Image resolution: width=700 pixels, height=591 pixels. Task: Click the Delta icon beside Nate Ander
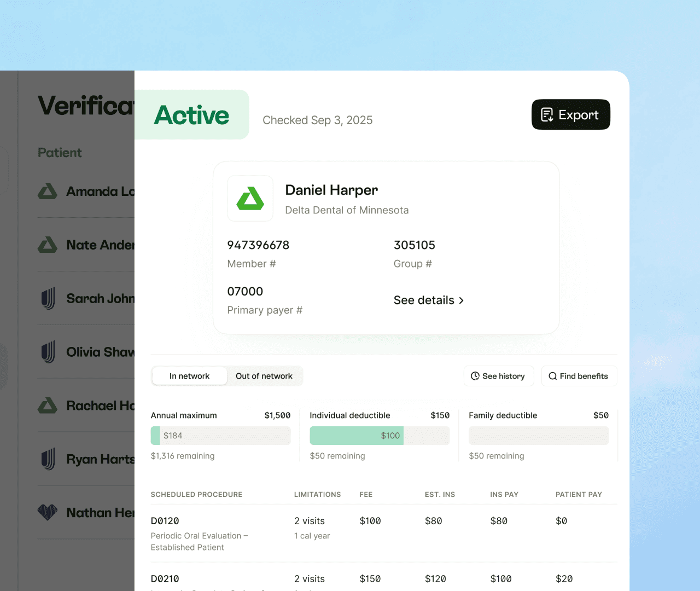(48, 245)
